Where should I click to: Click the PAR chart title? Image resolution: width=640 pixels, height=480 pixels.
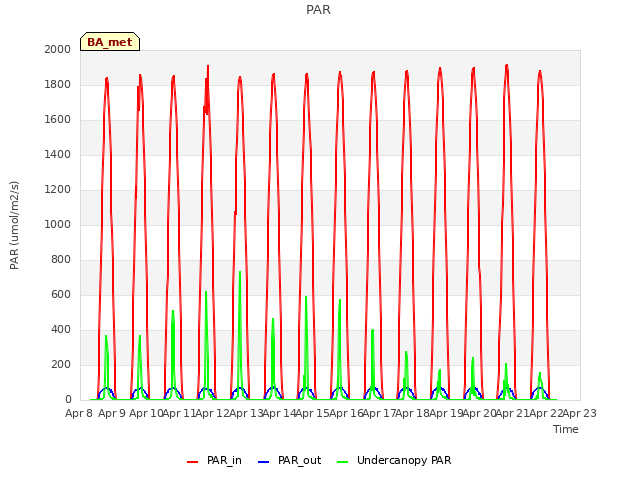click(318, 9)
